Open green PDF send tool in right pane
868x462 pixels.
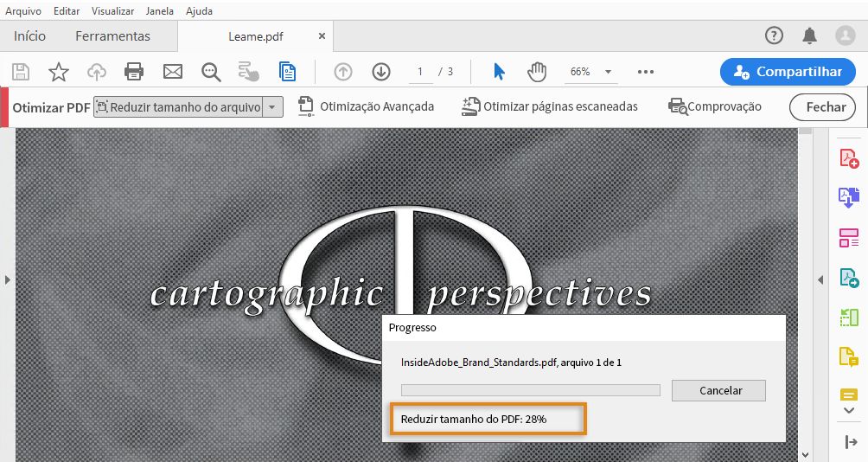[x=849, y=278]
